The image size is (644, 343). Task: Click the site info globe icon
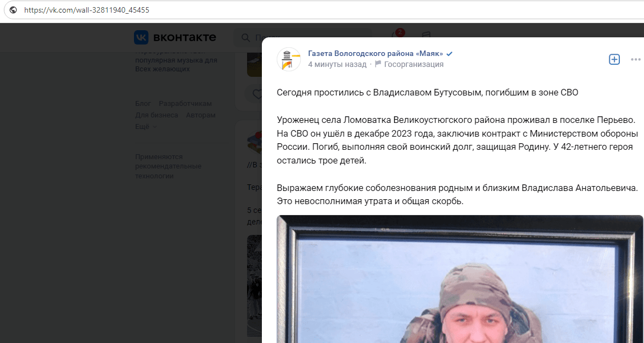[x=13, y=10]
